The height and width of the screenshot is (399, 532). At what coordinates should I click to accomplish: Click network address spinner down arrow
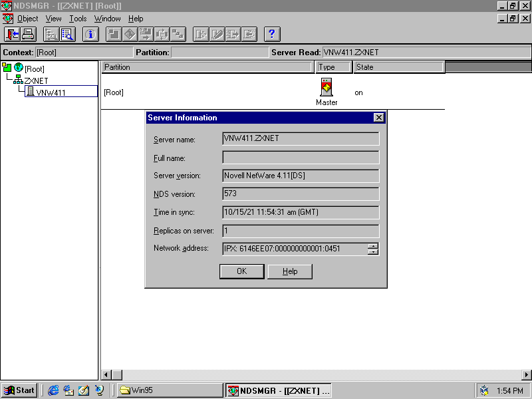click(373, 251)
